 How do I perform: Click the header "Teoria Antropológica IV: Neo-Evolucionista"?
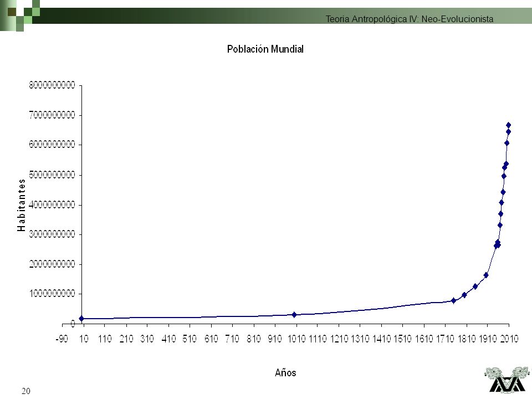(x=410, y=19)
